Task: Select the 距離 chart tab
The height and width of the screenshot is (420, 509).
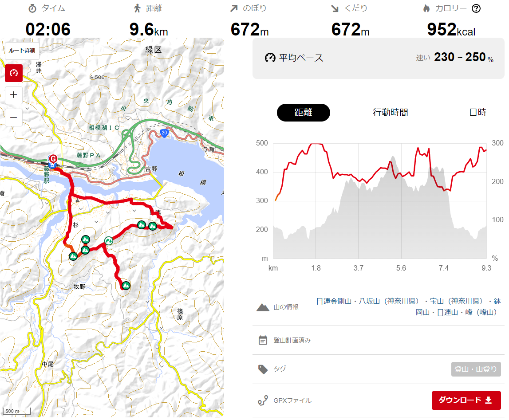Action: (x=303, y=113)
